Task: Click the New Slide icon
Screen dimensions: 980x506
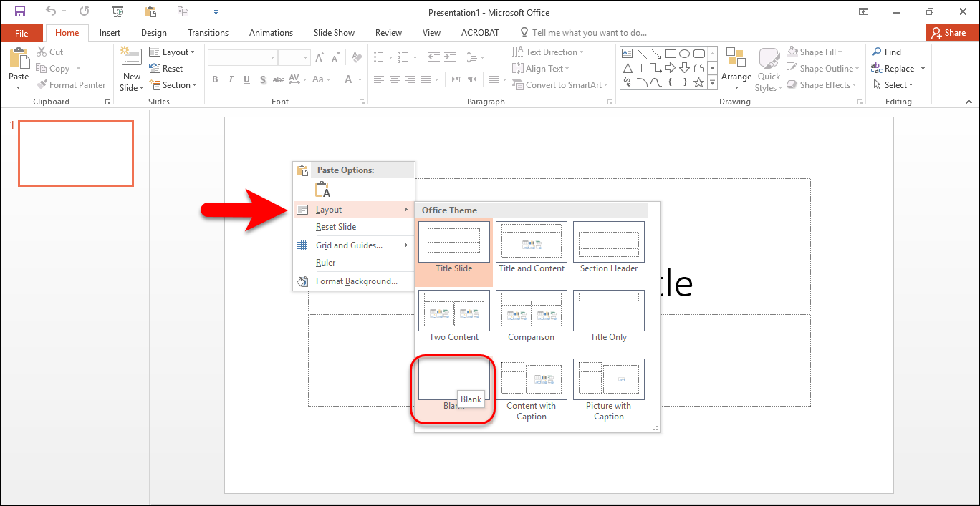Action: 131,57
